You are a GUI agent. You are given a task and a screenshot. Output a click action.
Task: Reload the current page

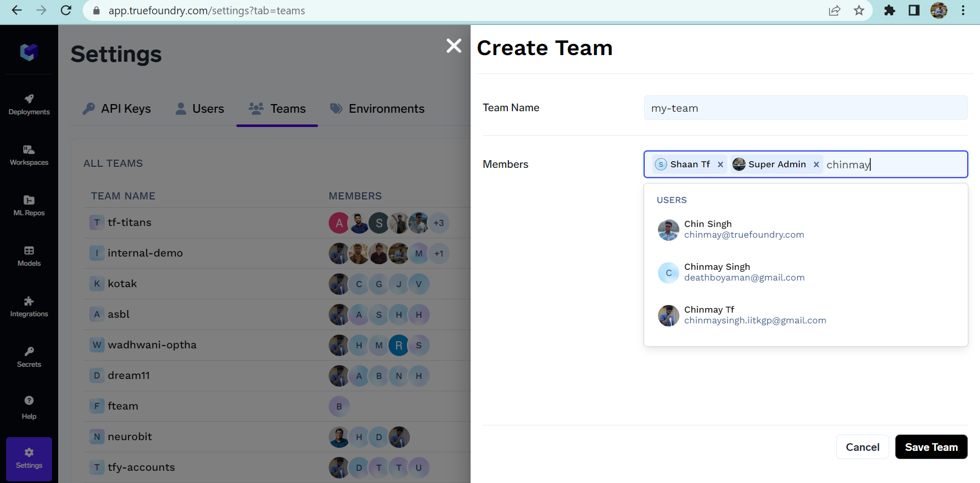pos(66,10)
